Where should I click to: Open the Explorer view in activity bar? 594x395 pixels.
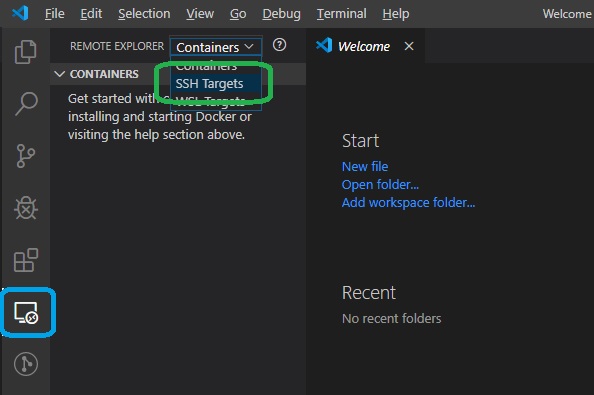coord(25,52)
